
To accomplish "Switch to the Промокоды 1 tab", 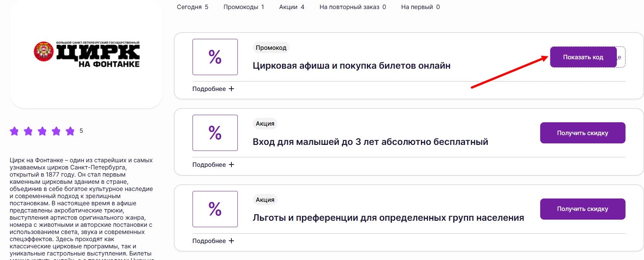I will coord(244,7).
